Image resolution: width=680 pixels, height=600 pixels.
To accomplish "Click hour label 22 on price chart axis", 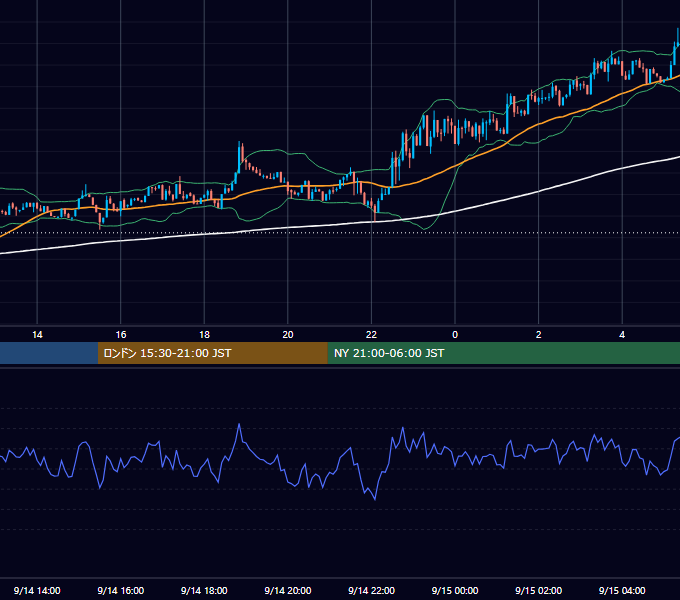I will 371,335.
